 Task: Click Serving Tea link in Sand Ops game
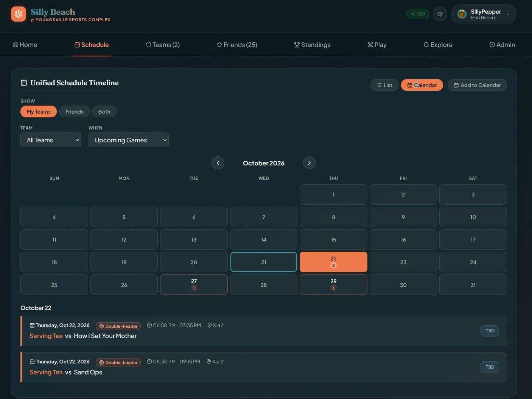point(46,372)
